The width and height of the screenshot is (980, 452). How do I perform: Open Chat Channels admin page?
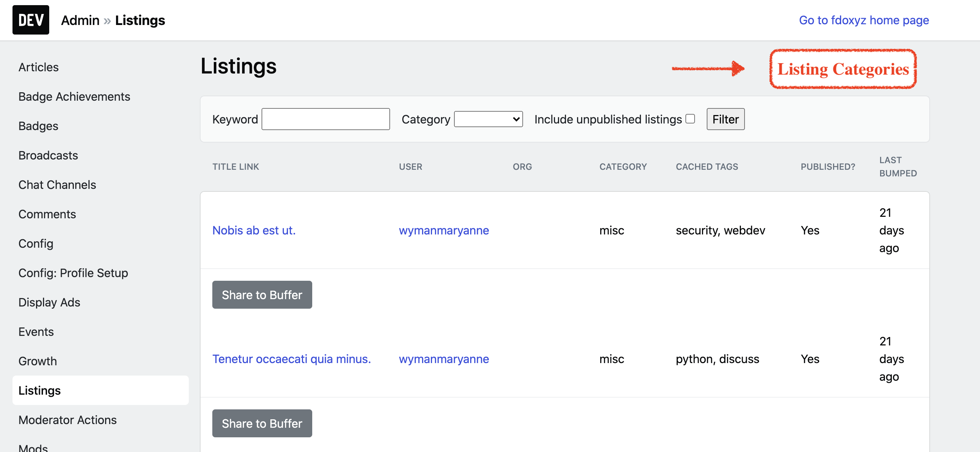pyautogui.click(x=57, y=185)
